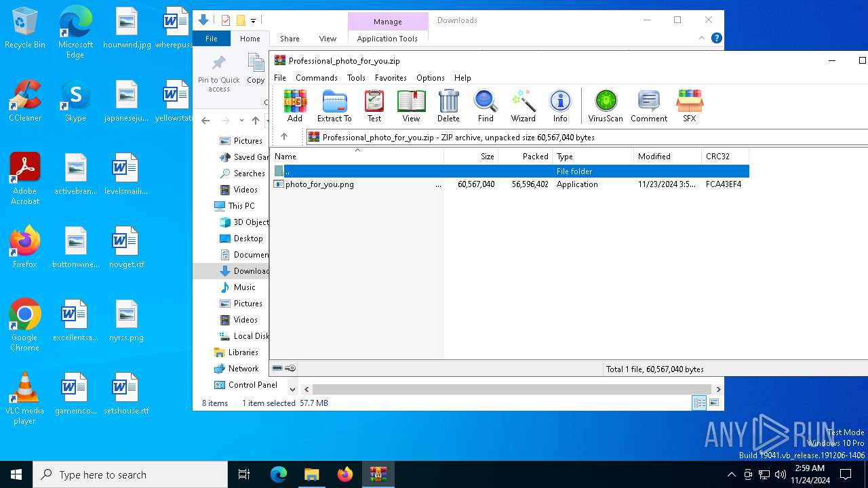The width and height of the screenshot is (868, 488).
Task: Open the View tool in WinRAR
Action: [x=411, y=106]
